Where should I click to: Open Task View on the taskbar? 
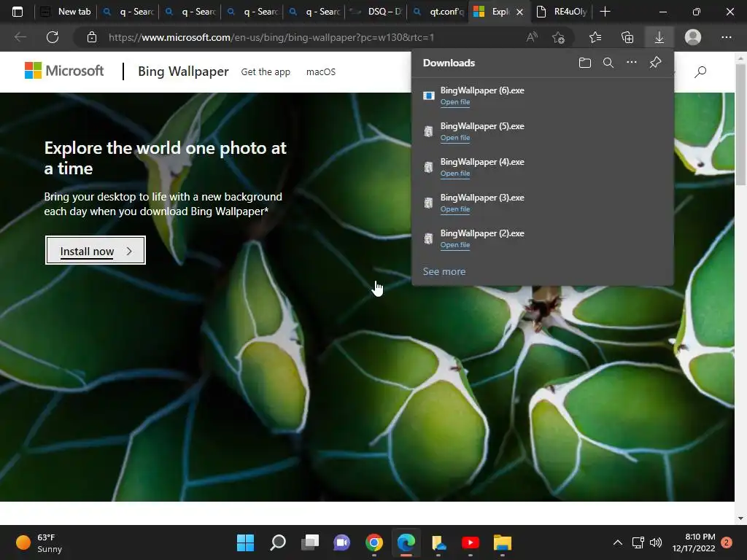click(x=309, y=542)
